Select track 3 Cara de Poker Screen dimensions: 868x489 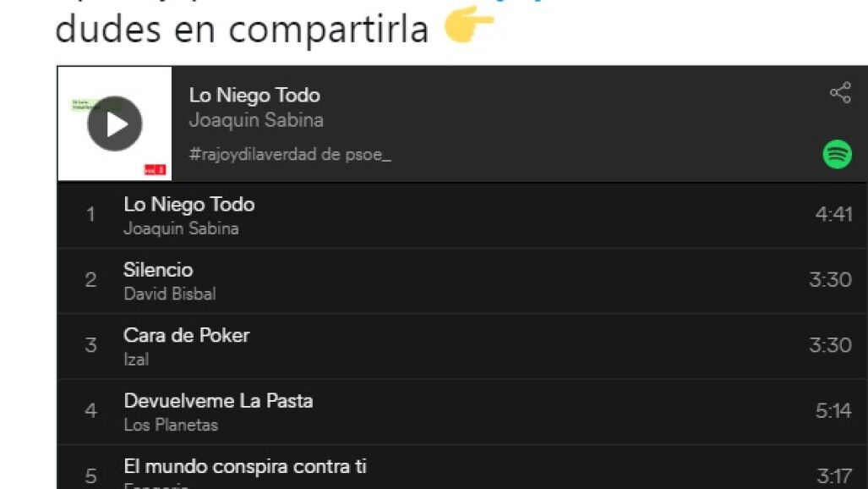point(187,335)
